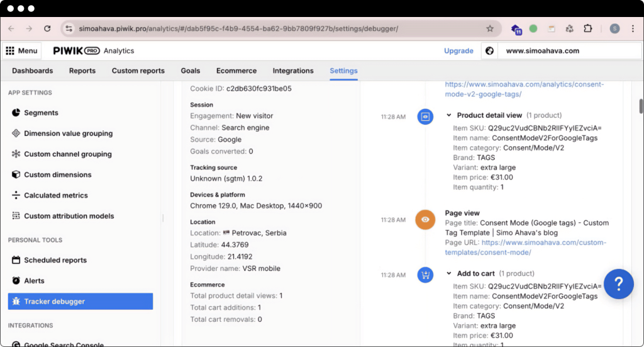Click the Product detail view timeline icon
The width and height of the screenshot is (644, 347).
click(x=425, y=117)
